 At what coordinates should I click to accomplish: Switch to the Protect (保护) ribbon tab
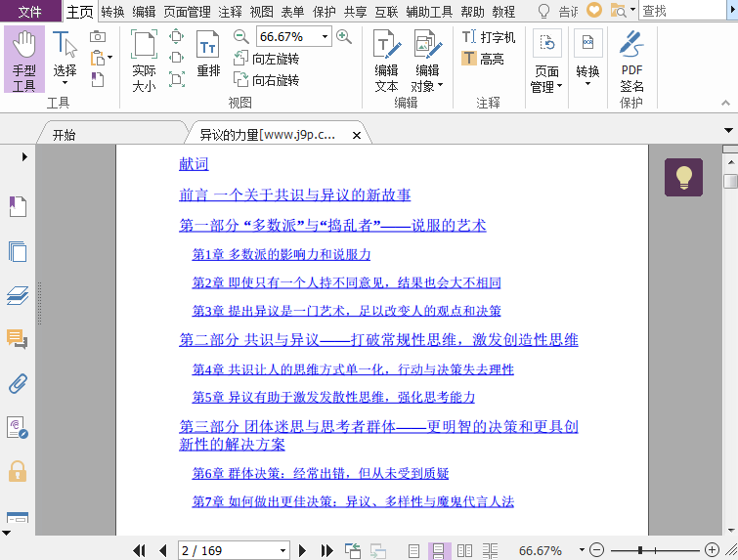click(324, 12)
